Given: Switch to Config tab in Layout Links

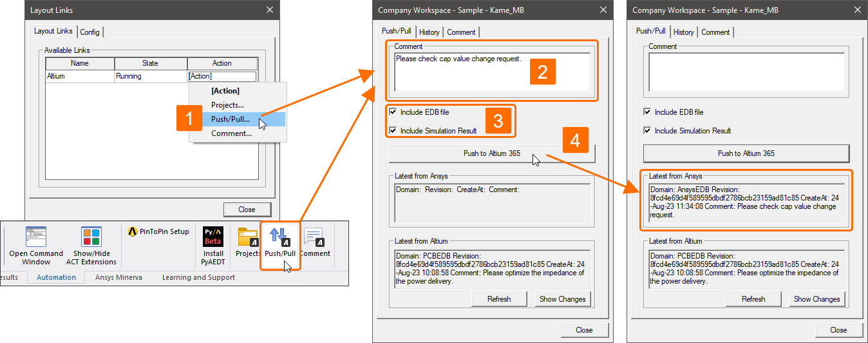Looking at the screenshot, I should [90, 32].
